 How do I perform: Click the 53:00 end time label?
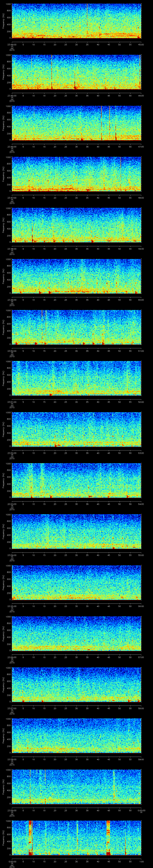141,453
